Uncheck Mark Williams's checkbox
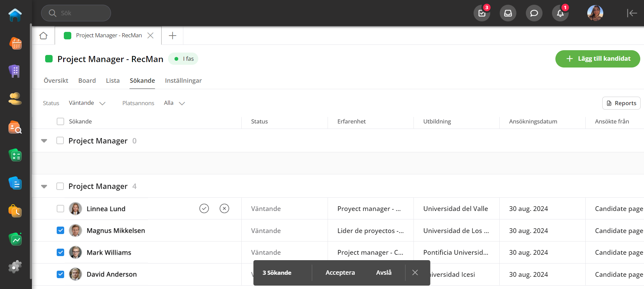Screen dimensions: 644x289 click(x=60, y=252)
